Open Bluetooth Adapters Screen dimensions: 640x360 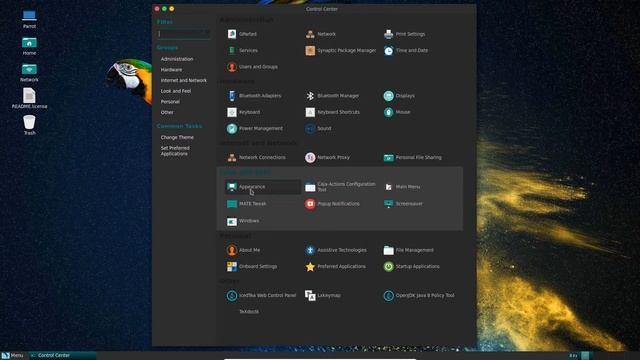[x=254, y=96]
